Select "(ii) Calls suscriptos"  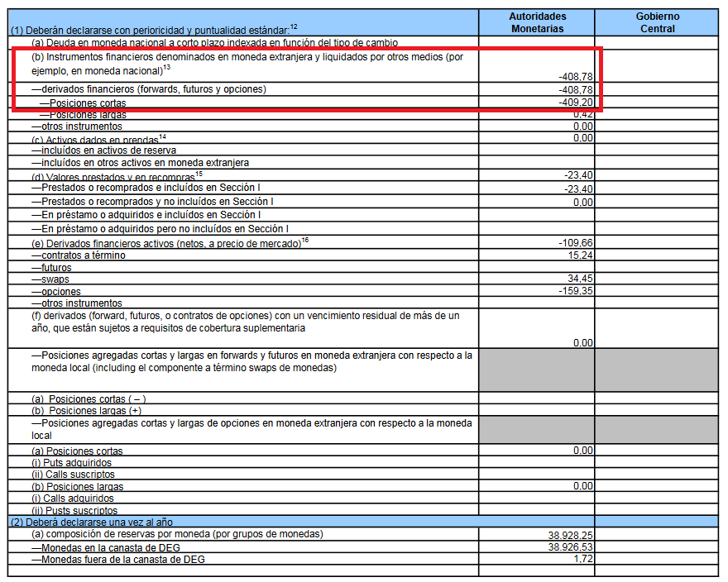point(73,475)
